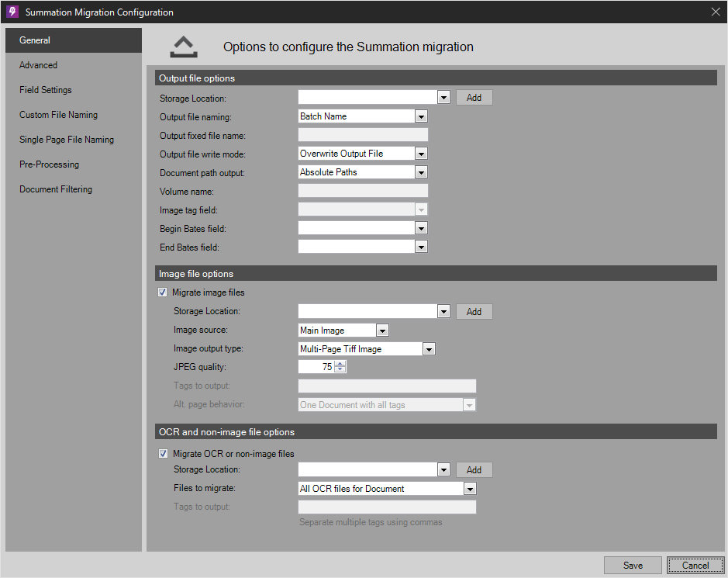Image resolution: width=728 pixels, height=578 pixels.
Task: Open the Image source dropdown
Action: 382,331
